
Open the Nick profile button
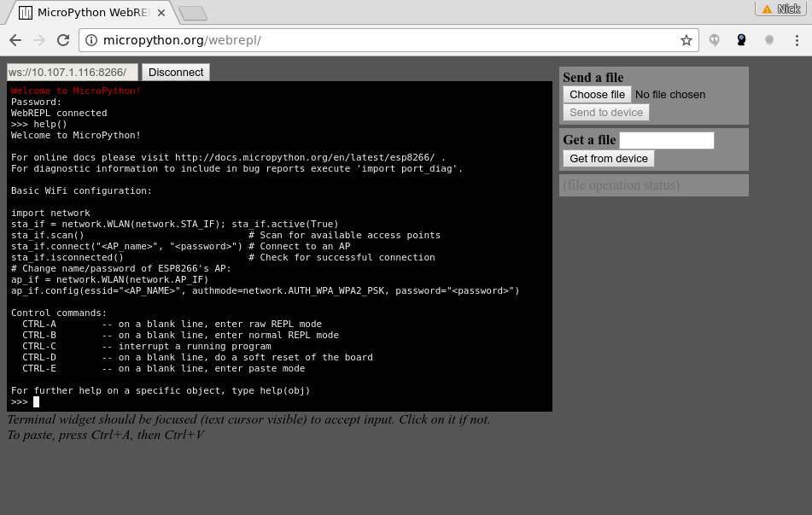pyautogui.click(x=780, y=9)
